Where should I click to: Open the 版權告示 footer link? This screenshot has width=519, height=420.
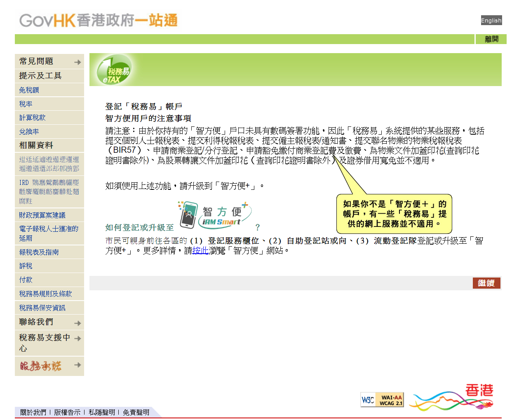(67, 412)
